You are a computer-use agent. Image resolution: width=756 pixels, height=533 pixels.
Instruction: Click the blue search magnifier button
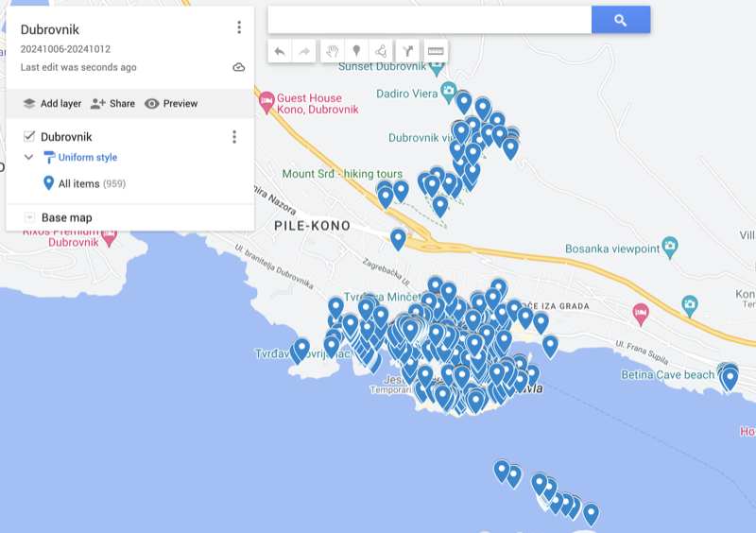(621, 20)
